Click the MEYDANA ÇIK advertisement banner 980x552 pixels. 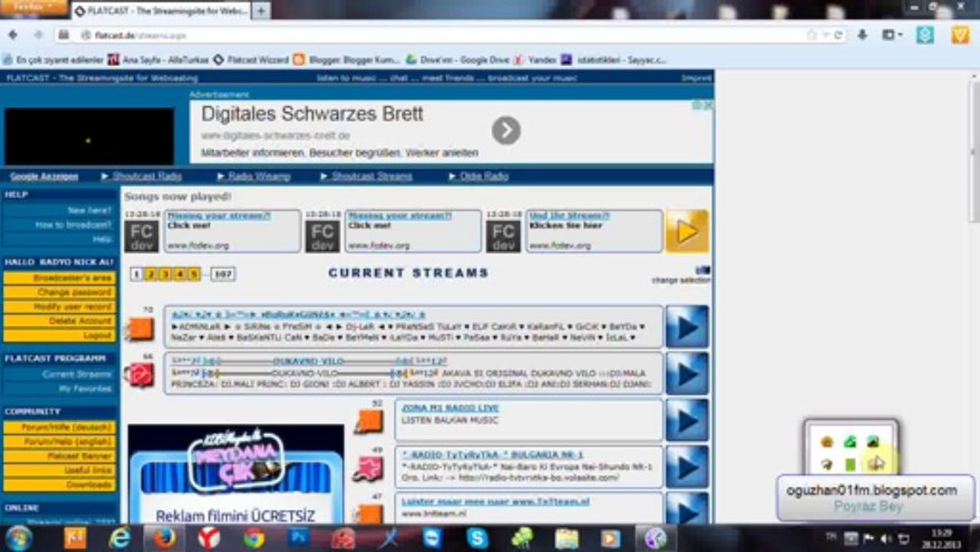[x=236, y=474]
